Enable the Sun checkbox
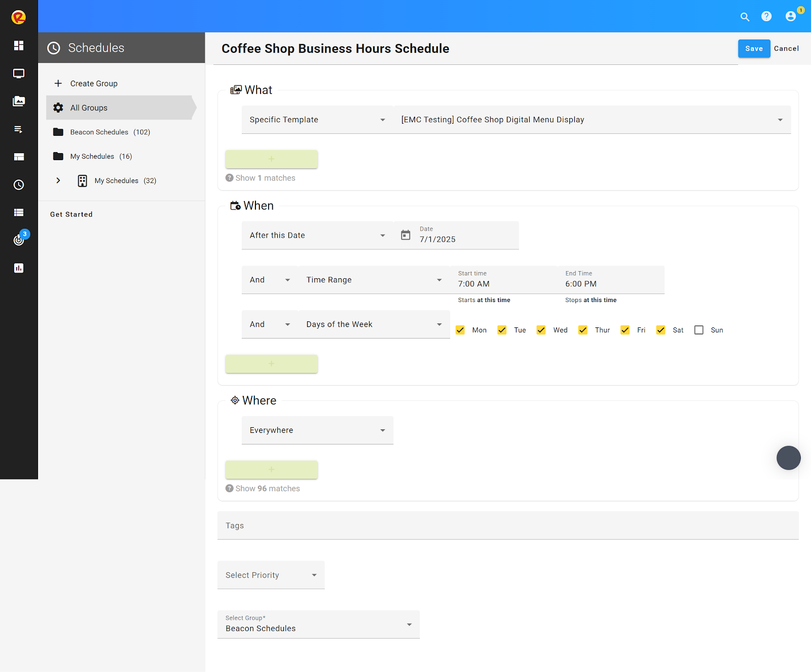The height and width of the screenshot is (672, 811). (699, 330)
